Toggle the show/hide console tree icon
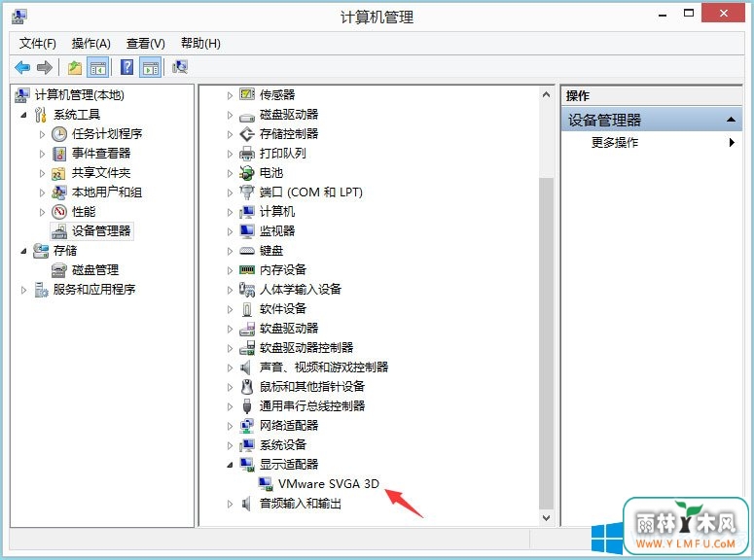This screenshot has width=754, height=560. click(x=97, y=68)
